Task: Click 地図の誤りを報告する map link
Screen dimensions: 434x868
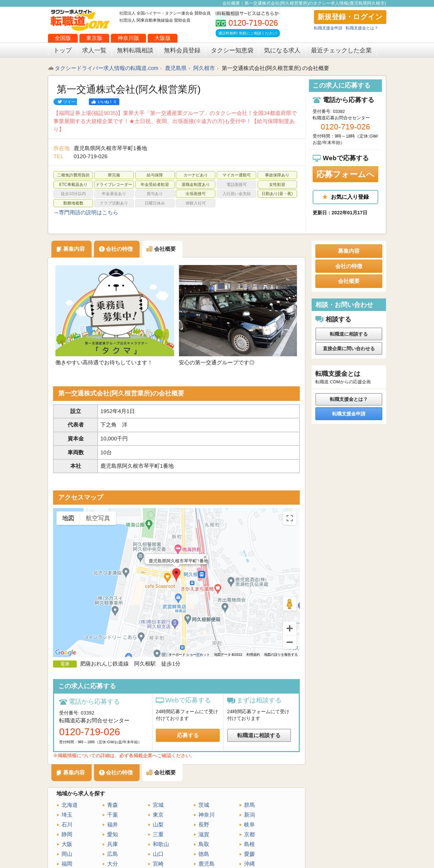Action: (x=281, y=655)
